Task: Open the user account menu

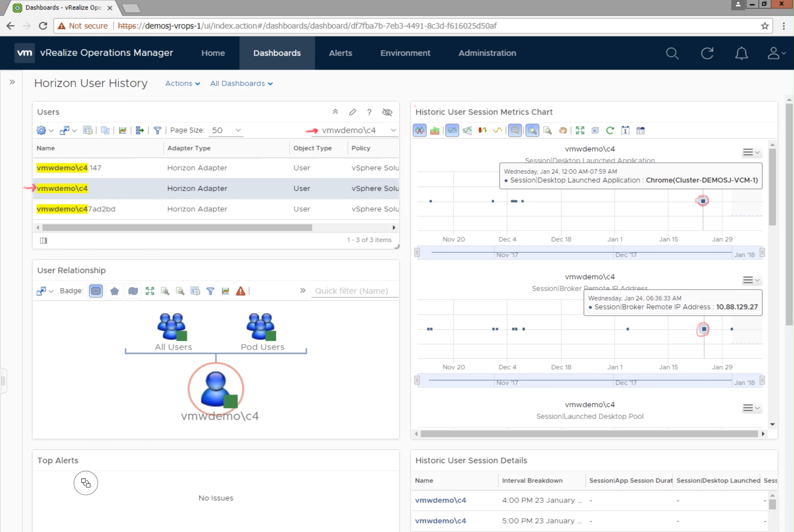Action: pyautogui.click(x=777, y=53)
